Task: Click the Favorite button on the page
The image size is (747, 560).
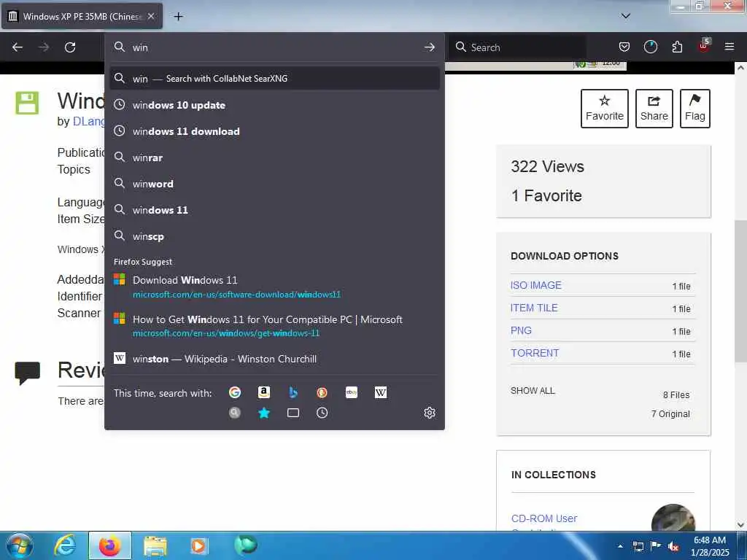Action: click(x=605, y=109)
